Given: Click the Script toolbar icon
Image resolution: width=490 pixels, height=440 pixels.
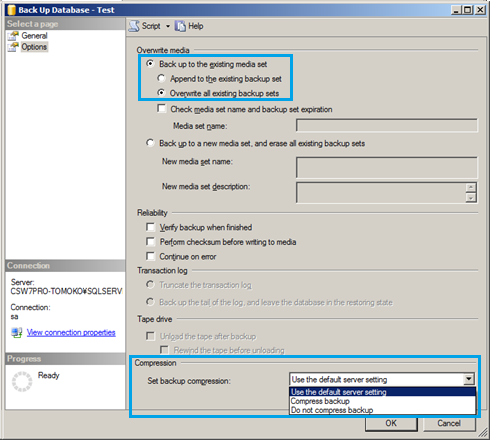Looking at the screenshot, I should (134, 26).
